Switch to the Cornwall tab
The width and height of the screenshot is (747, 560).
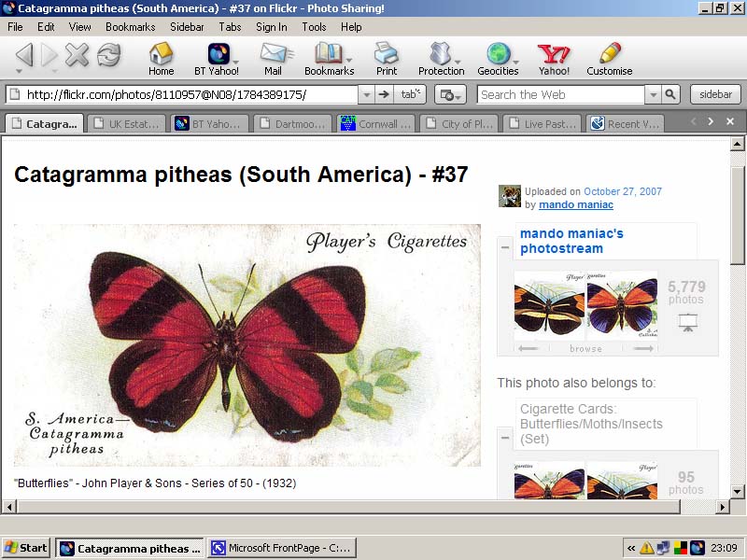[x=374, y=123]
